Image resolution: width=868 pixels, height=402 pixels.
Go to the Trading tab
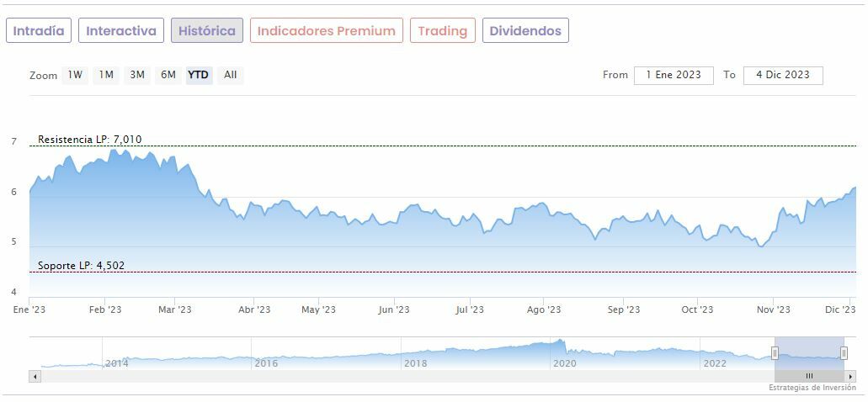[442, 31]
